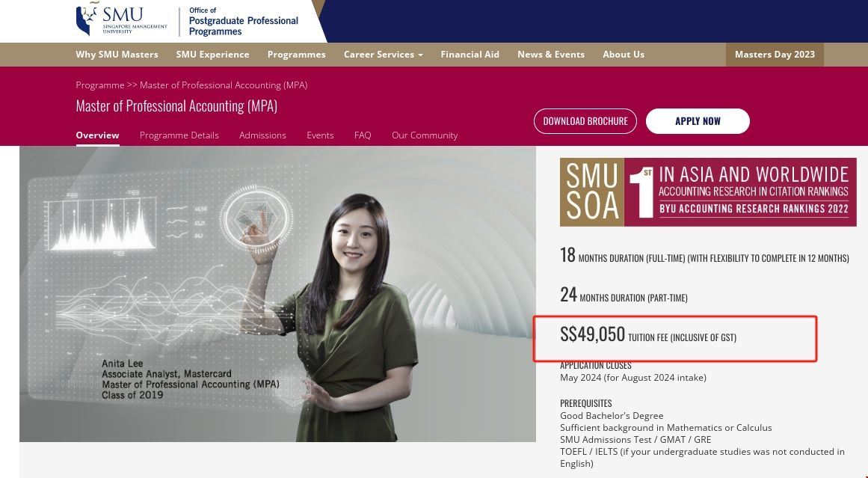The height and width of the screenshot is (478, 868).
Task: Expand the Career Services menu chevron
Action: pos(420,54)
